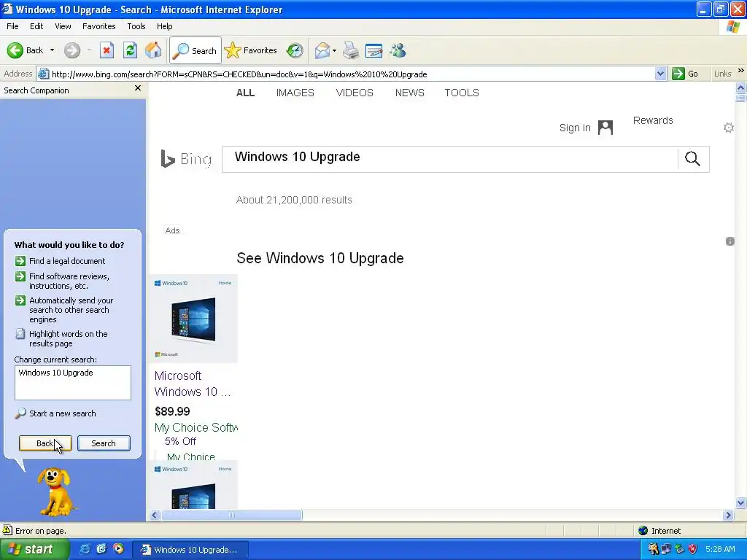Expand the Links toolbar chevron

click(741, 71)
